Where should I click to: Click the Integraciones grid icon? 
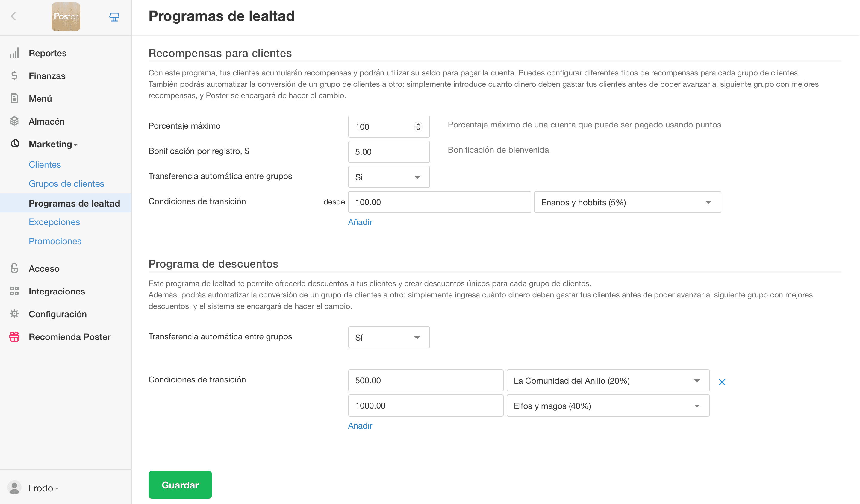point(14,291)
